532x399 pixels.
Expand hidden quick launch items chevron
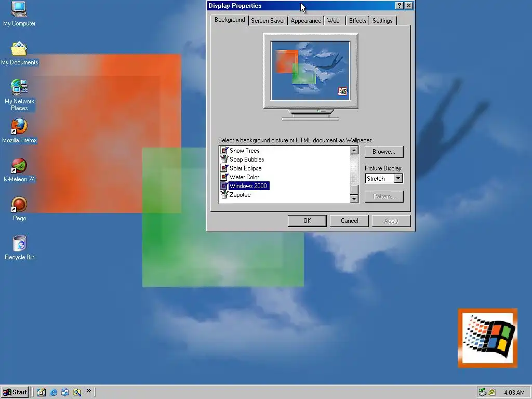tap(88, 391)
